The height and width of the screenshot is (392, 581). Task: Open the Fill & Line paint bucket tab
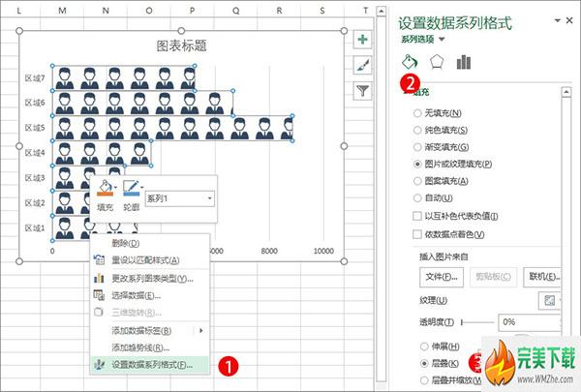tap(409, 62)
